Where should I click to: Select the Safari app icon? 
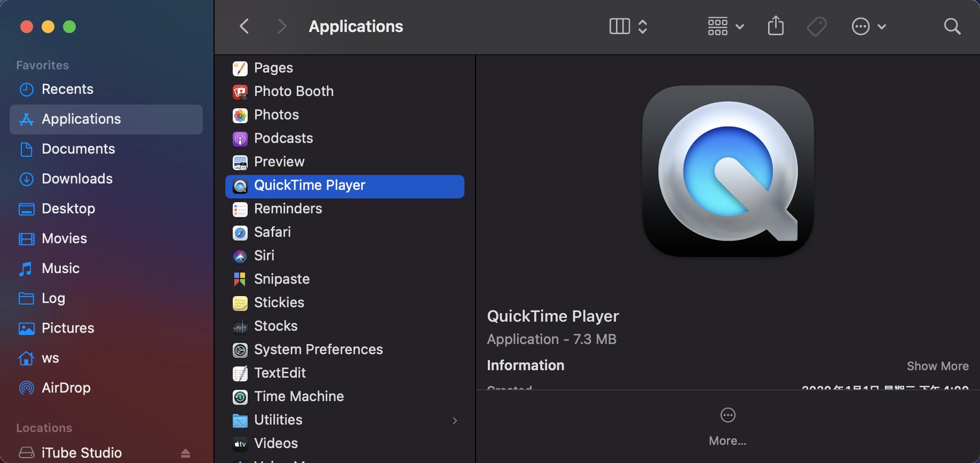point(240,233)
